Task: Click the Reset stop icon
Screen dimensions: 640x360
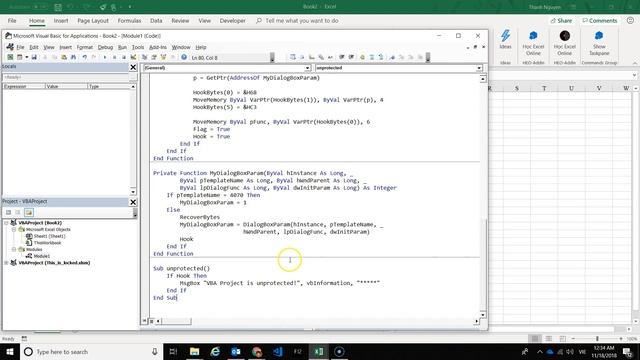Action: pyautogui.click(x=124, y=58)
